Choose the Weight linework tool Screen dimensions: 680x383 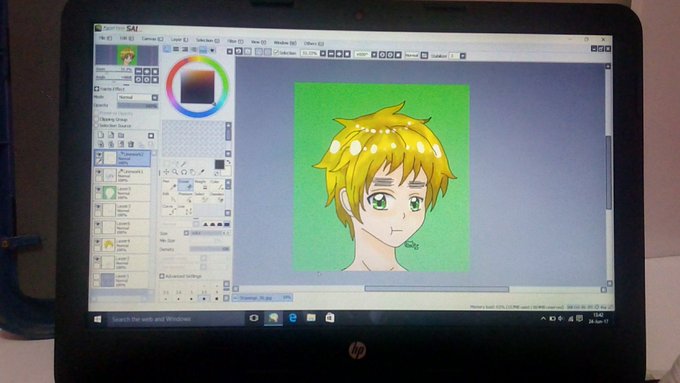click(x=201, y=184)
